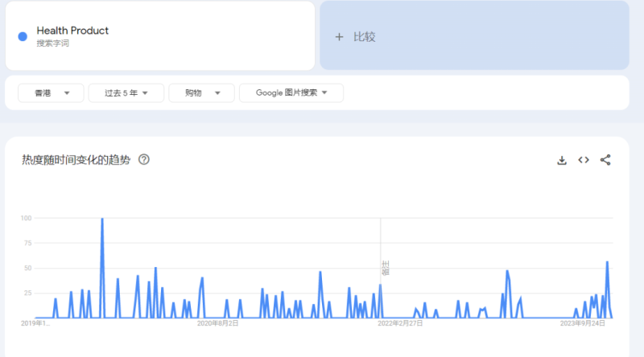Open help icon beside 热度随时间变化的趋势
The height and width of the screenshot is (357, 644).
pyautogui.click(x=144, y=160)
